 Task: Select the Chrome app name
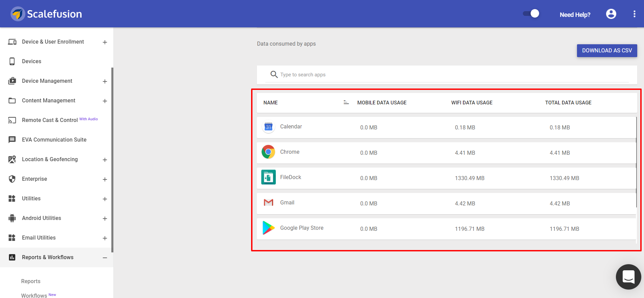[x=290, y=152]
